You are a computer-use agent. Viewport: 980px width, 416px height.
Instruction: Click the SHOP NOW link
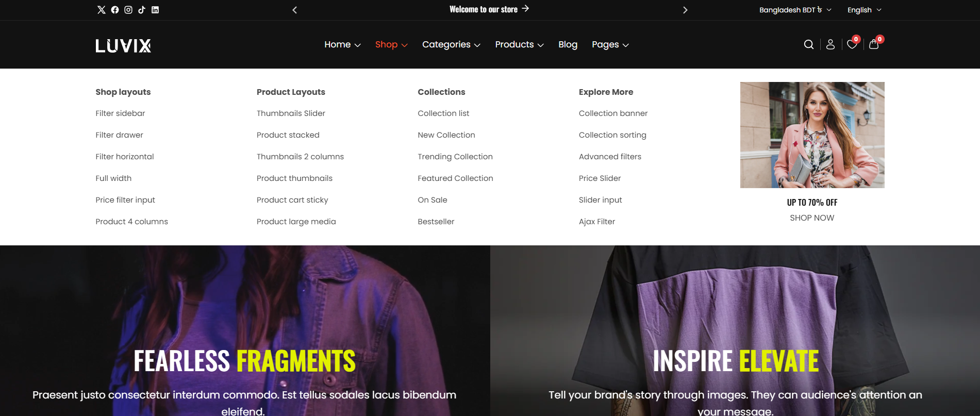pyautogui.click(x=812, y=218)
